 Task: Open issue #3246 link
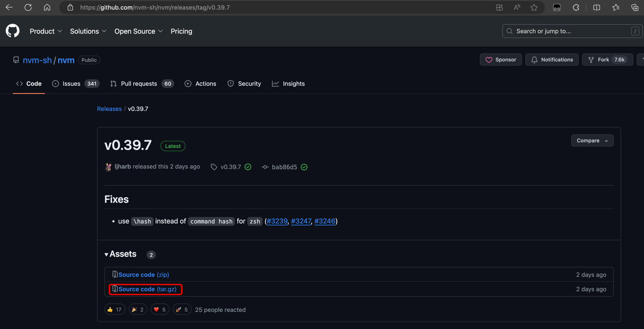point(325,221)
